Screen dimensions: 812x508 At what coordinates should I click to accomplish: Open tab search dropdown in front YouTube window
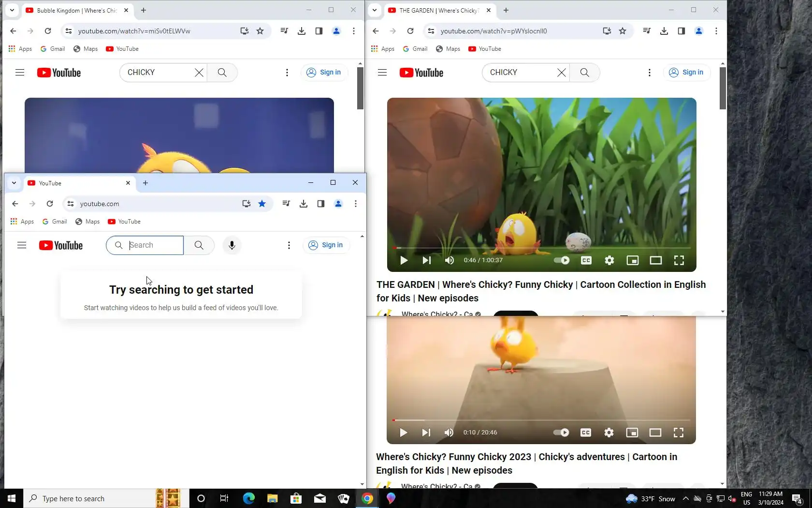(x=14, y=183)
